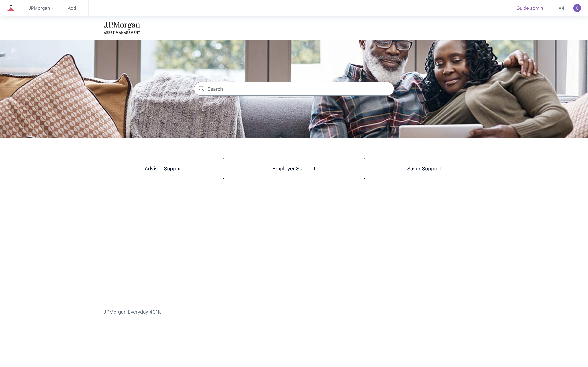Open the Advisor Support category
Screen dimensions: 588x367
pos(164,168)
